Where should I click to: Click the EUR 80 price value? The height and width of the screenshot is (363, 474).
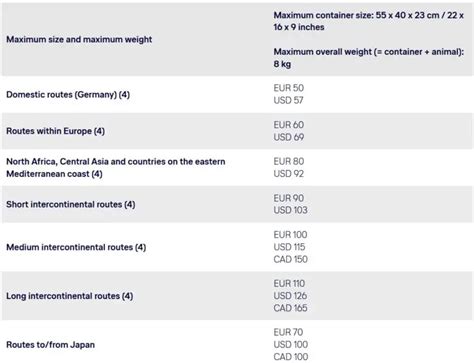289,161
